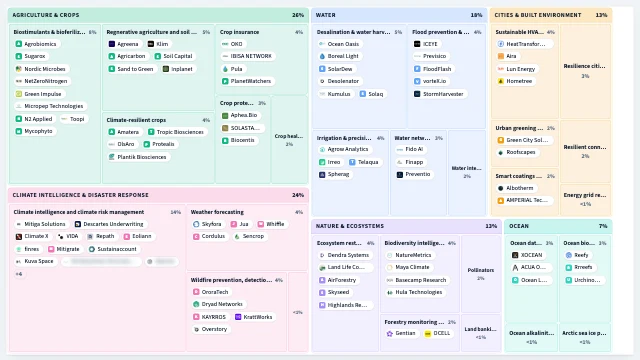
Task: Click the Skyfora icon in Weather forecasting
Action: pos(196,224)
